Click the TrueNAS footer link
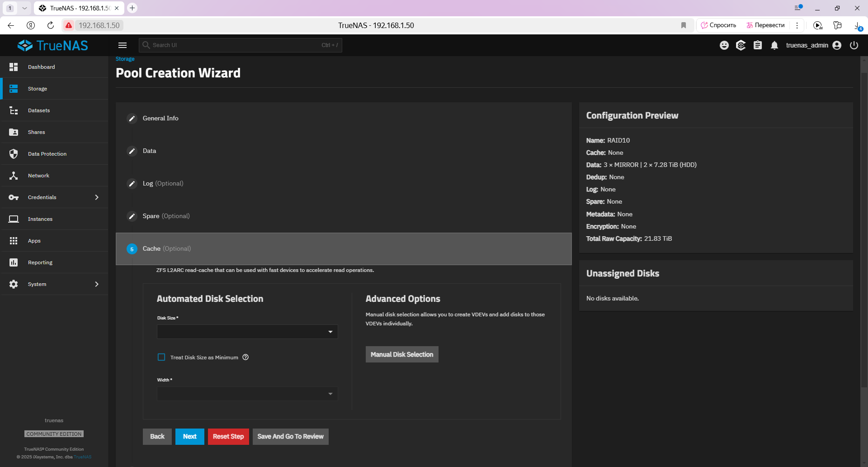This screenshot has height=467, width=868. pos(83,457)
